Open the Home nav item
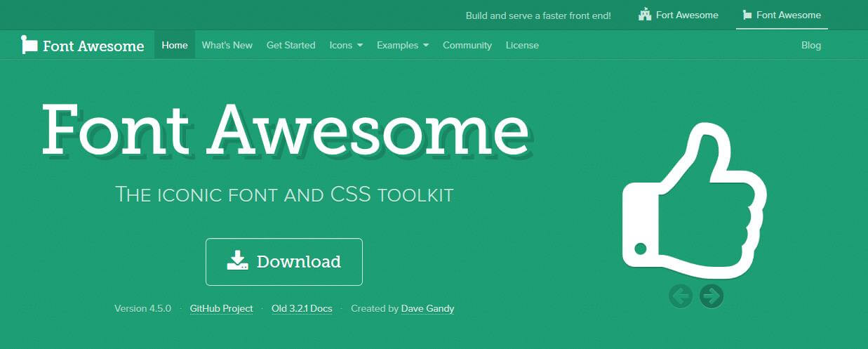The width and height of the screenshot is (868, 349). (x=175, y=45)
